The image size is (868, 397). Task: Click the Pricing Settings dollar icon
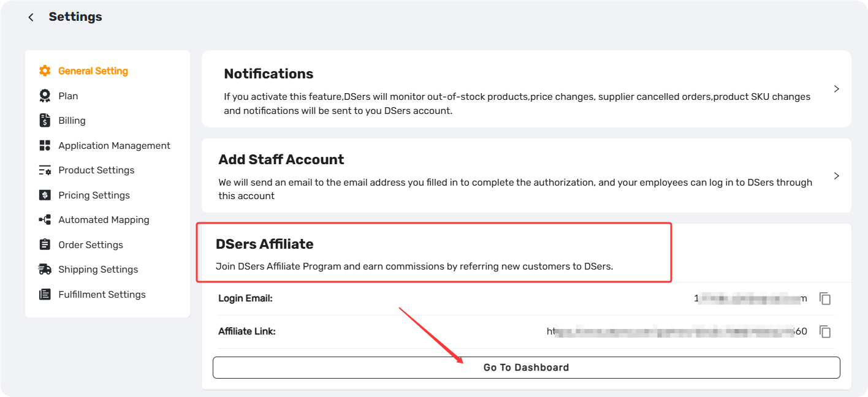pos(45,195)
